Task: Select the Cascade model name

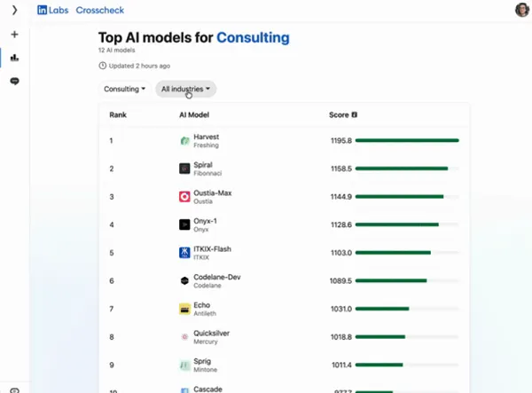Action: pyautogui.click(x=207, y=389)
